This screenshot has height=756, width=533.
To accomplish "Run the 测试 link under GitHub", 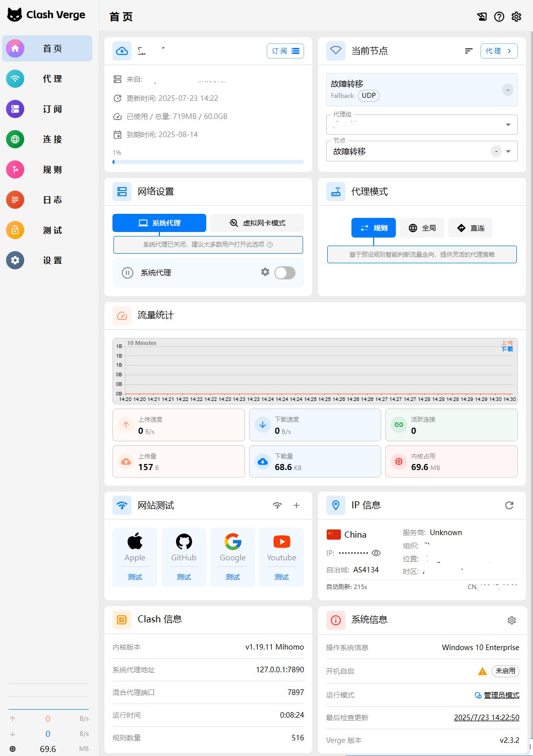I will 184,577.
